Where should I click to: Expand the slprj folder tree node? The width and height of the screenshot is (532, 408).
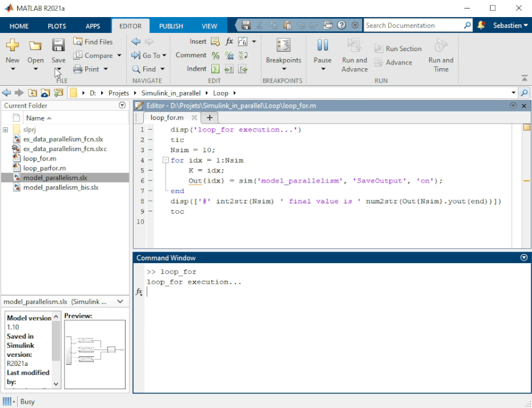tap(5, 130)
